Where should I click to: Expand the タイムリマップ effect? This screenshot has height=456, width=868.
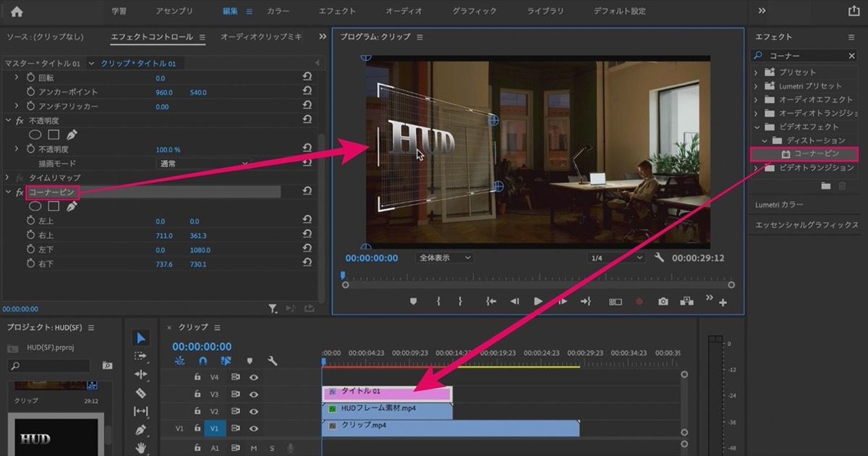click(8, 177)
